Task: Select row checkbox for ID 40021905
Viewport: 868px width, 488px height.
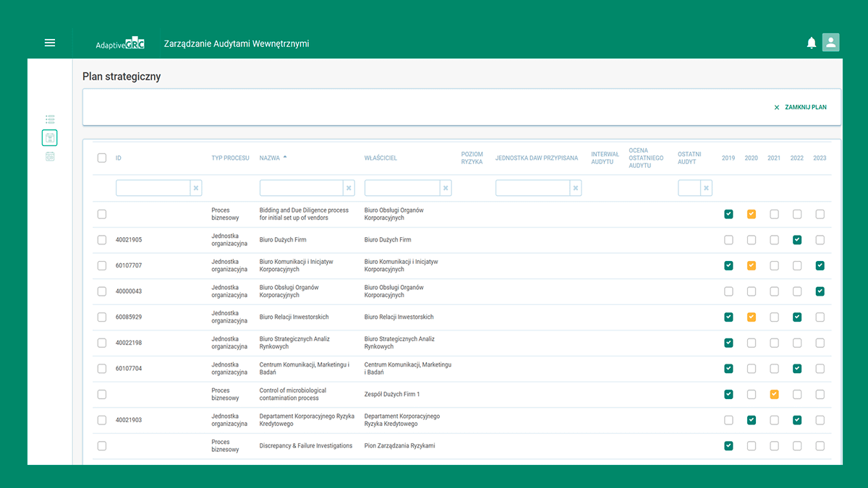Action: pyautogui.click(x=102, y=240)
